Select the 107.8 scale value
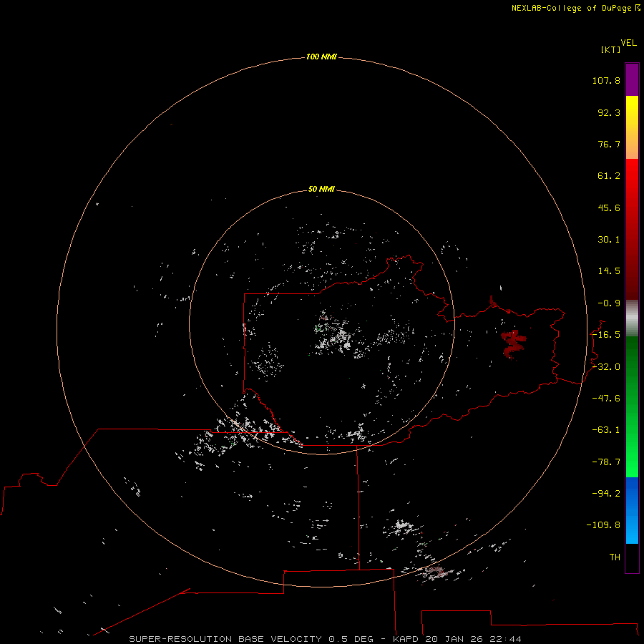 point(606,80)
